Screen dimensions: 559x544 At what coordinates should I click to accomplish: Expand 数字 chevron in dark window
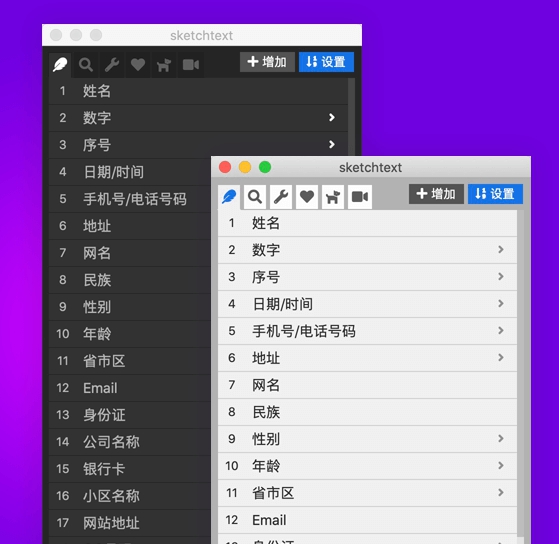pos(332,117)
